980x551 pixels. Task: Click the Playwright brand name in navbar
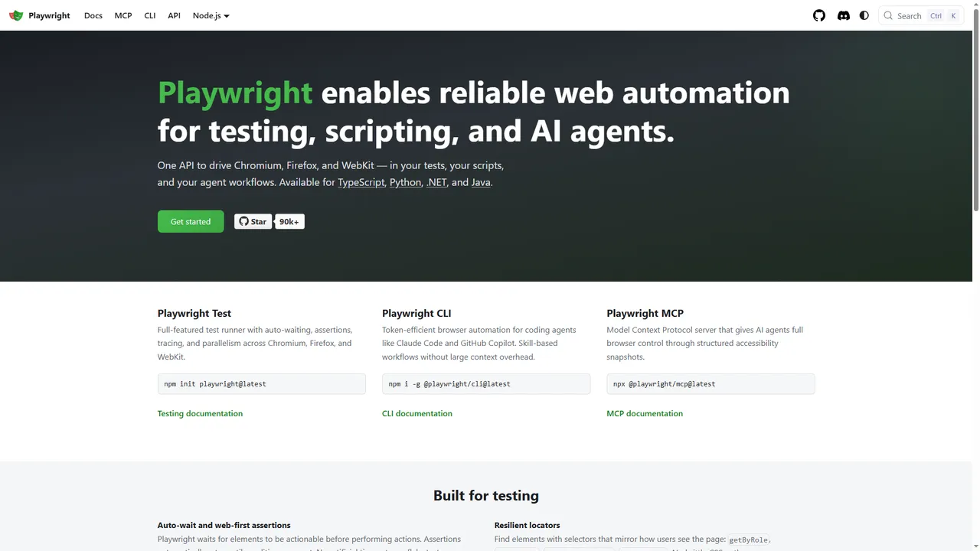(x=49, y=15)
